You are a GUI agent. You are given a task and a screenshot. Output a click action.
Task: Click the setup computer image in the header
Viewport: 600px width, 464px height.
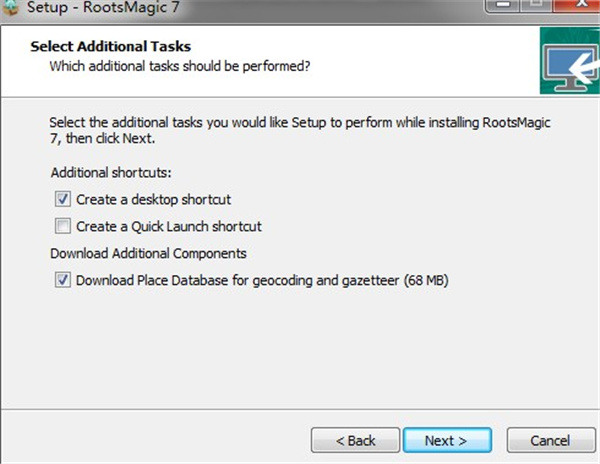(x=570, y=60)
